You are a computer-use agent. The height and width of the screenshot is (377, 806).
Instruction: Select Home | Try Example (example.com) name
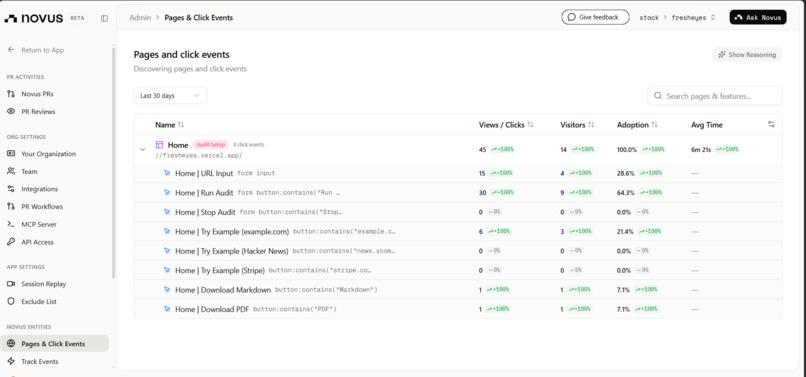[x=232, y=231]
